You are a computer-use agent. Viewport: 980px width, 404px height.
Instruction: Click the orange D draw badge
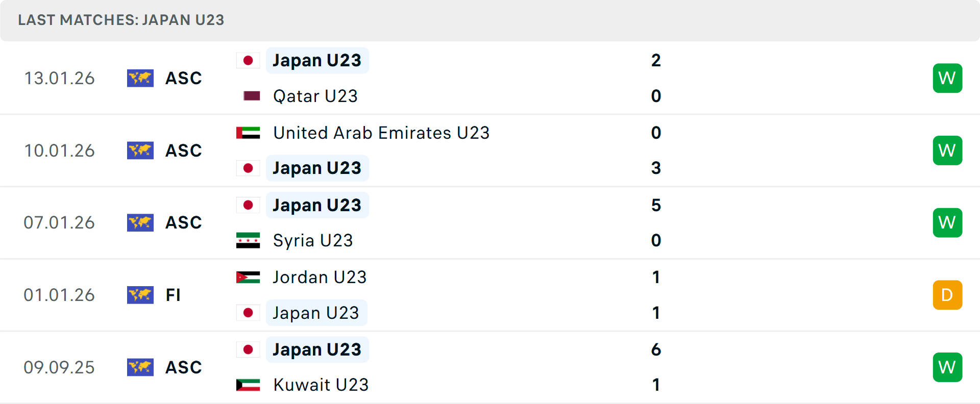click(947, 295)
